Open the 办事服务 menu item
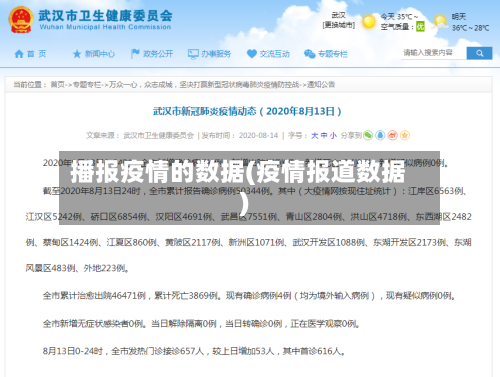500x377 pixels. (216, 54)
